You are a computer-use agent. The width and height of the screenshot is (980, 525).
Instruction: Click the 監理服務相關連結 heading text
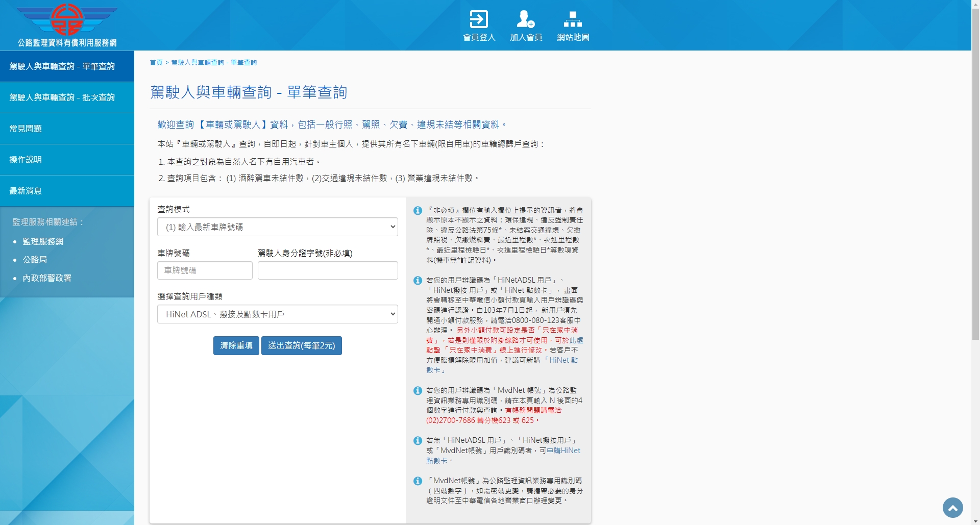[48, 222]
